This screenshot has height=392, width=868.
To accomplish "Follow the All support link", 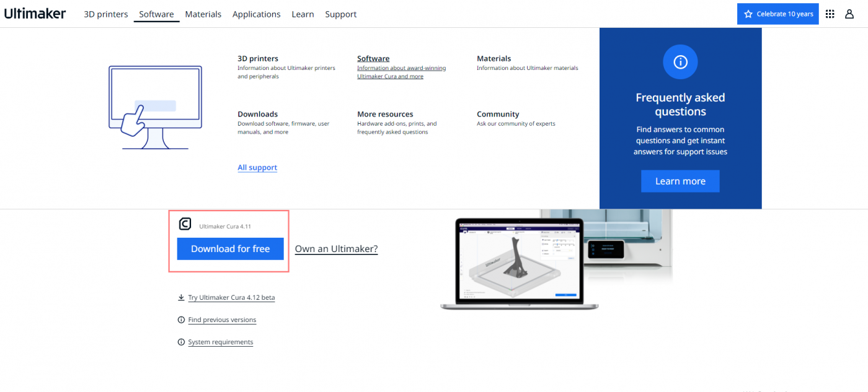I will [257, 168].
